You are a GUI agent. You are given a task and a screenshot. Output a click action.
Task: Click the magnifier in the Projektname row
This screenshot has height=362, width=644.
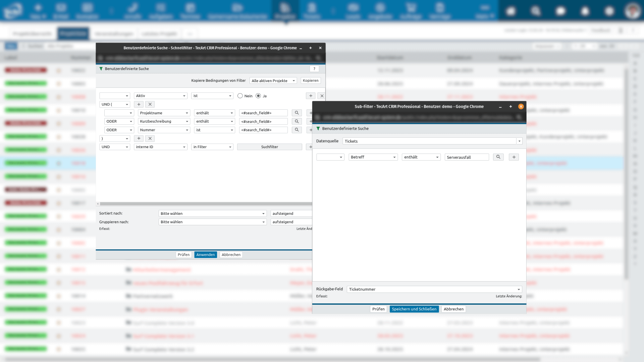[x=297, y=113]
